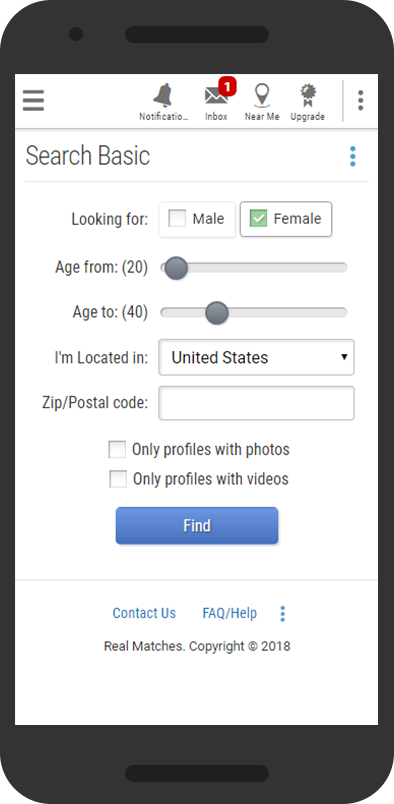Open the hamburger menu icon
This screenshot has height=804, width=394.
[x=33, y=100]
